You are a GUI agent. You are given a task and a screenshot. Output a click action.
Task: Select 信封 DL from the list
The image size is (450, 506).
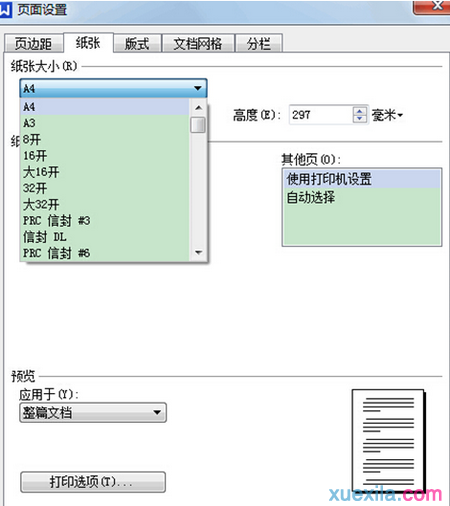(x=105, y=237)
